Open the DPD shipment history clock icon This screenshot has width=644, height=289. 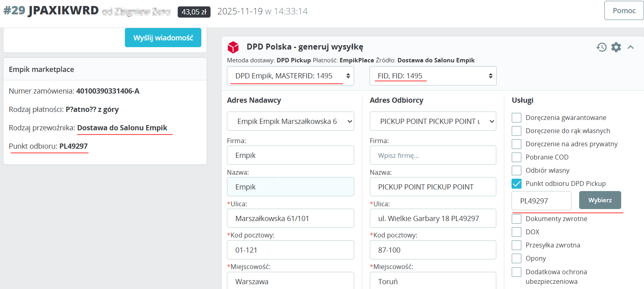click(x=601, y=47)
